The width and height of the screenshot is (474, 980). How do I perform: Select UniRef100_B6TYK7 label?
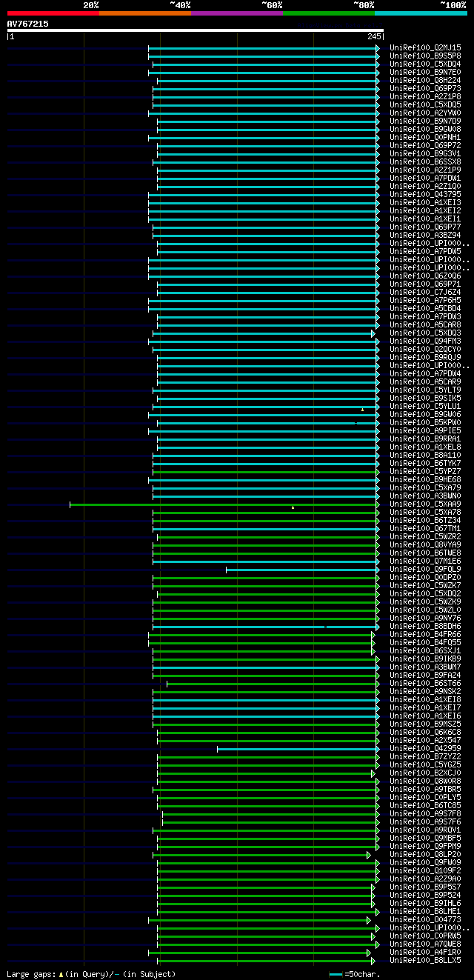[x=425, y=463]
